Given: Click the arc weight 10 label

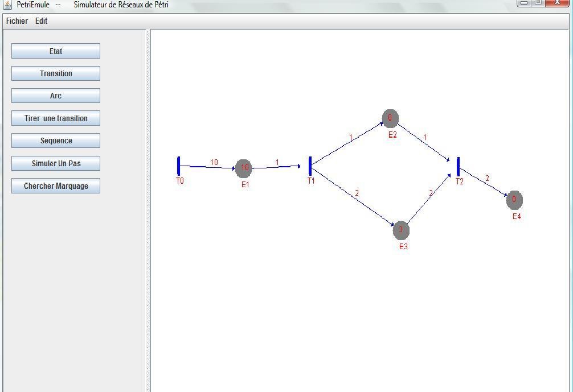Looking at the screenshot, I should coord(214,162).
